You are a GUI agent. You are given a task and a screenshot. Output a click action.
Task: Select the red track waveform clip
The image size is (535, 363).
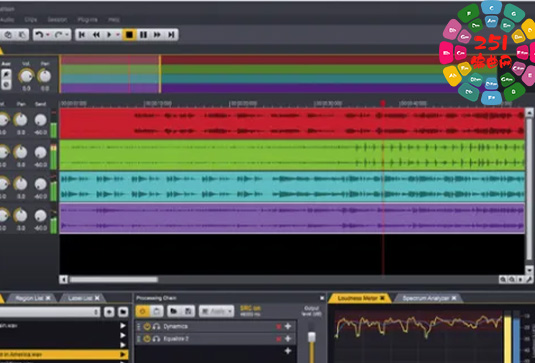[x=292, y=124]
